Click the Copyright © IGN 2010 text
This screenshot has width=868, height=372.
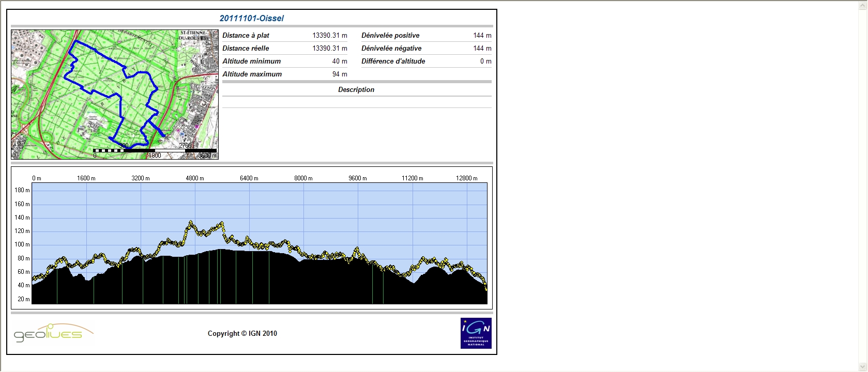pos(242,333)
